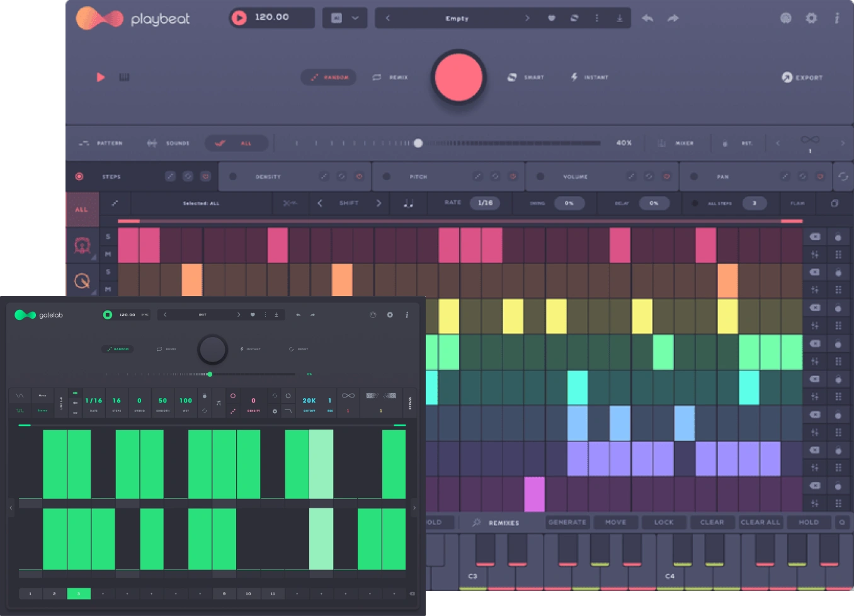Click the randomization amount slider handle

coord(418,143)
